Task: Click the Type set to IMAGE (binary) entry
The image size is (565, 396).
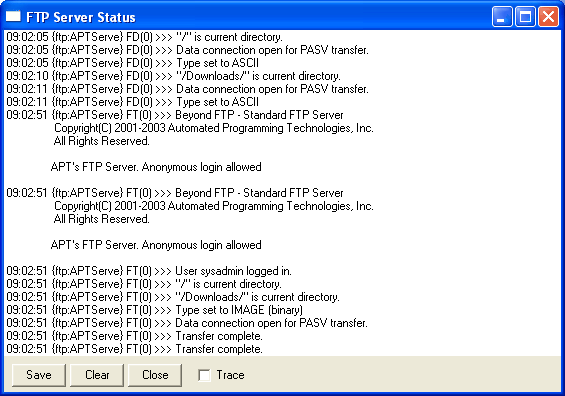Action: [155, 310]
